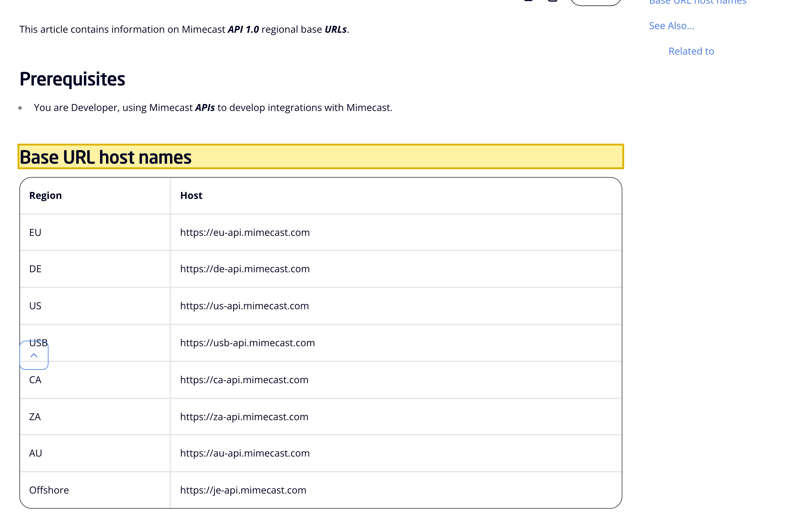The height and width of the screenshot is (519, 812).
Task: Select the https://au-api.mimecast.com host cell
Action: pyautogui.click(x=396, y=453)
